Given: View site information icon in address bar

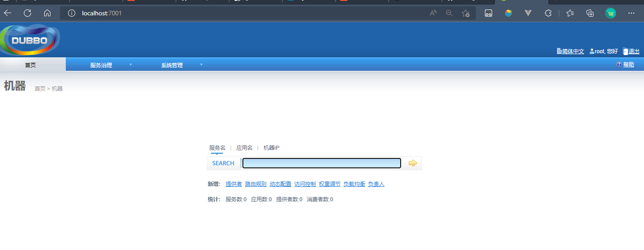Looking at the screenshot, I should pos(71,13).
